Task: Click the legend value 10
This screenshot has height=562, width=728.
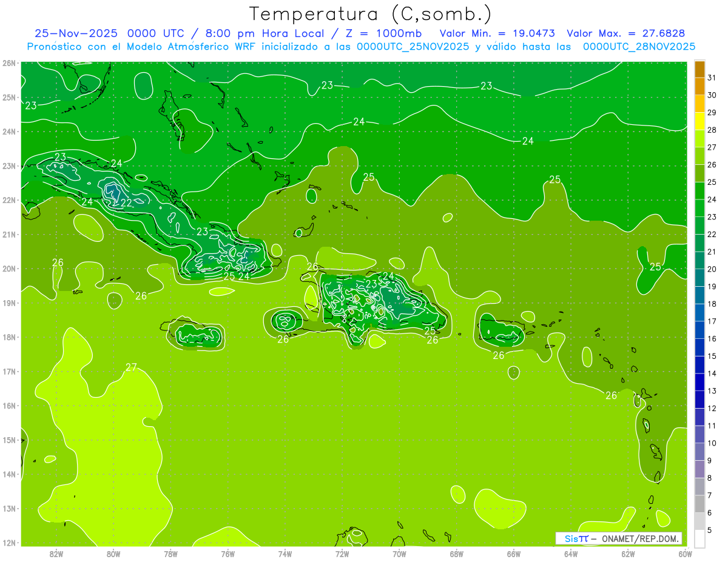Action: pyautogui.click(x=712, y=443)
